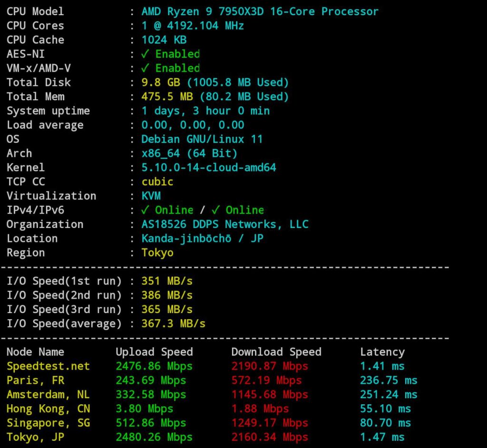This screenshot has height=448, width=487.
Task: Click the Singapore download speed 1249.17 Mbps
Action: [270, 423]
